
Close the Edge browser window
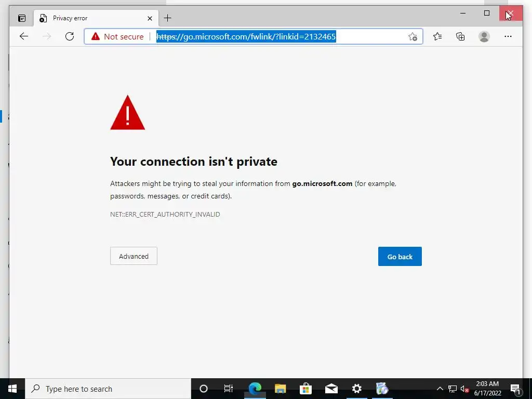point(511,13)
